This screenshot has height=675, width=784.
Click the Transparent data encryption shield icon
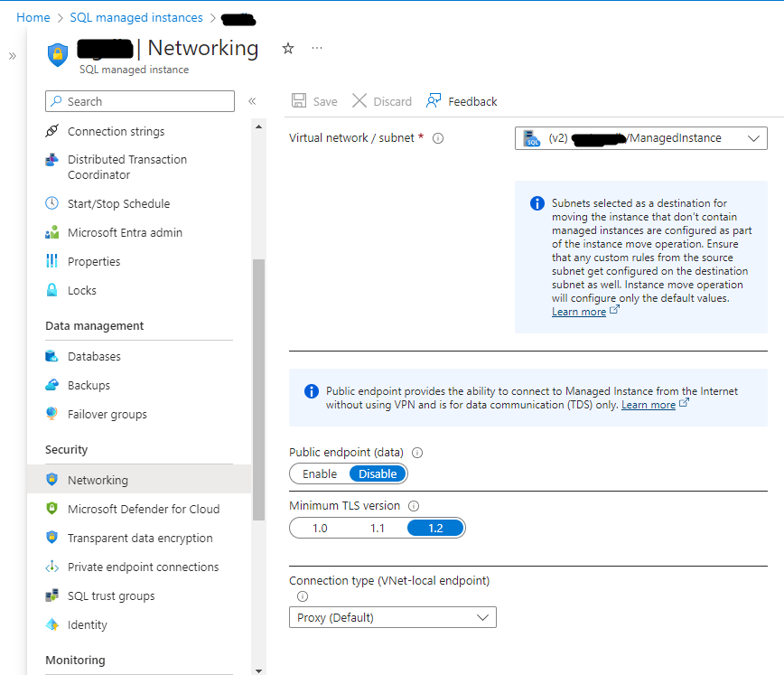[52, 538]
